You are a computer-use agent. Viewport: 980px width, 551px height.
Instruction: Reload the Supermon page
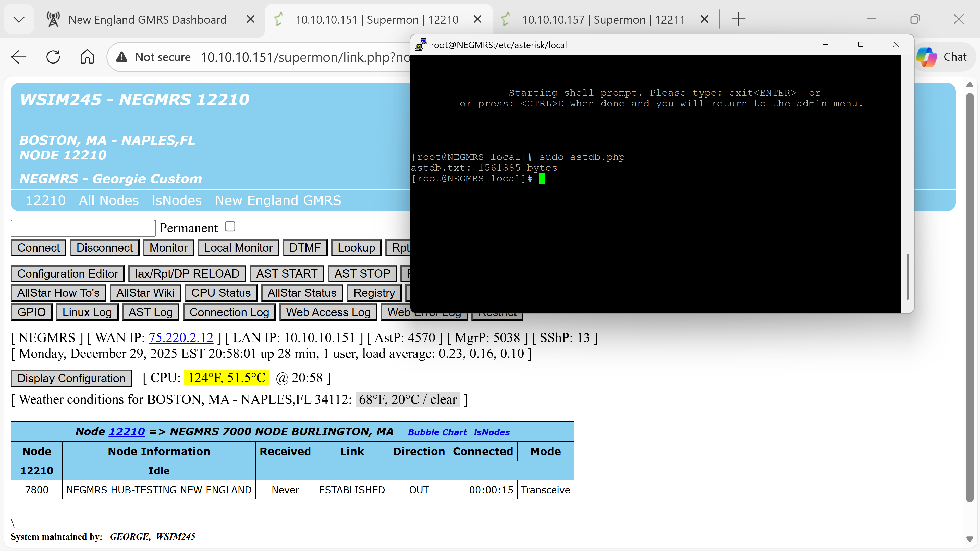(53, 57)
